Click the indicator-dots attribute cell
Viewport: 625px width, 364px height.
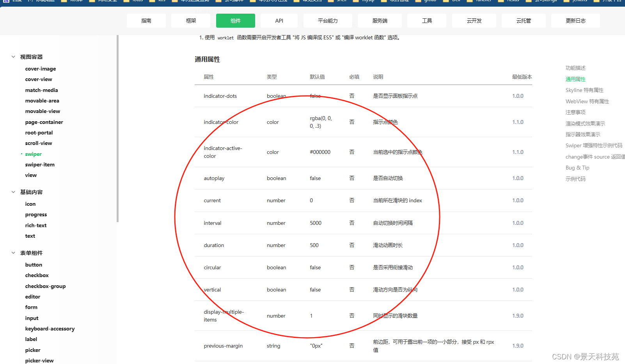[x=220, y=96]
